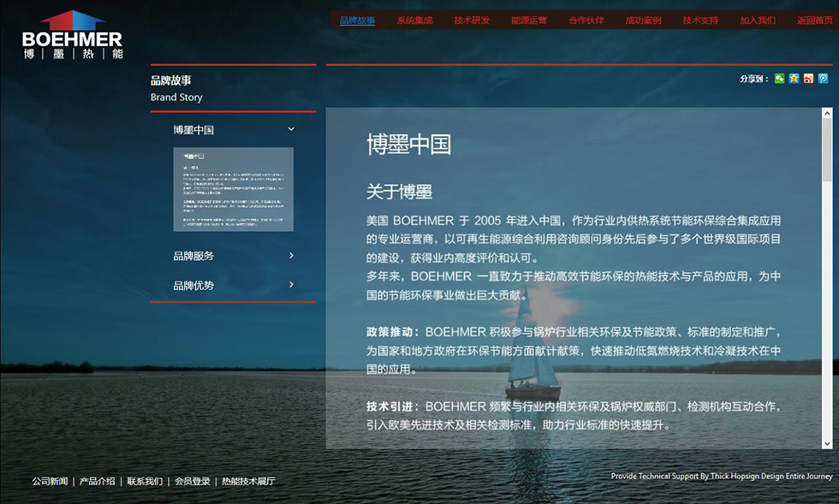839x504 pixels.
Task: Go to 合作伙伴 in the top menu
Action: (x=586, y=21)
